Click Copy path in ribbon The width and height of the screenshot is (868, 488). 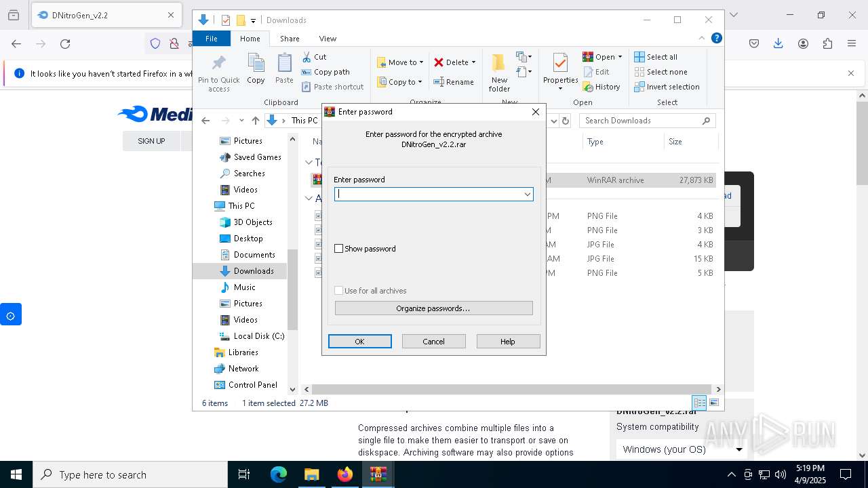(325, 72)
